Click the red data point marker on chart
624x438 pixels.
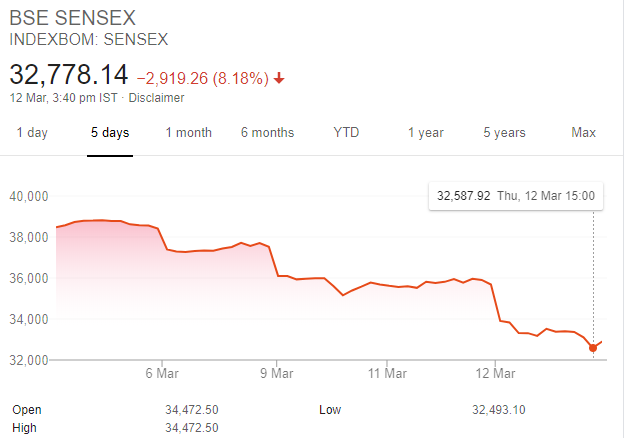click(x=593, y=348)
